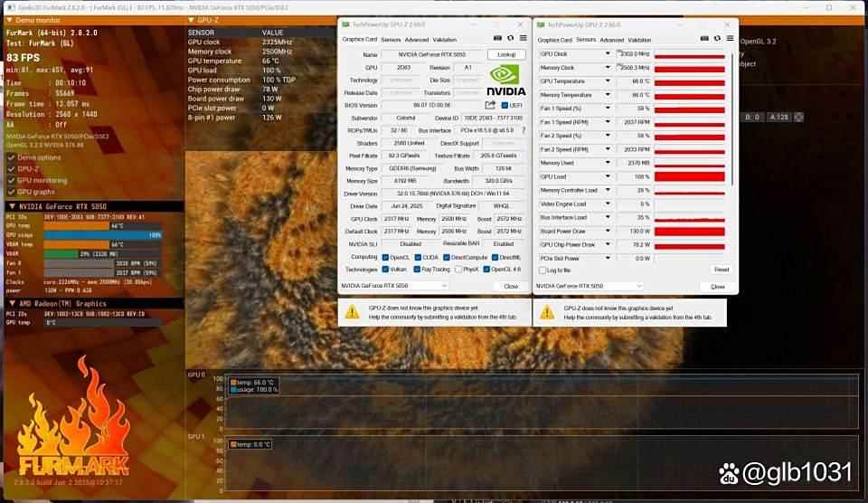
Task: Click the NVIDIA logo in GPU-Z
Action: (505, 81)
